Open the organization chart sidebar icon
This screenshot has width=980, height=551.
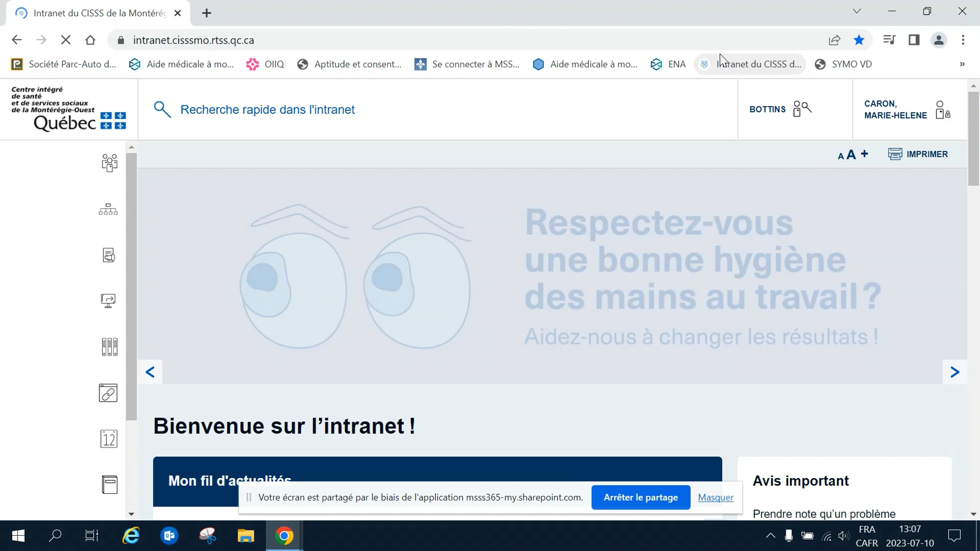pos(108,209)
